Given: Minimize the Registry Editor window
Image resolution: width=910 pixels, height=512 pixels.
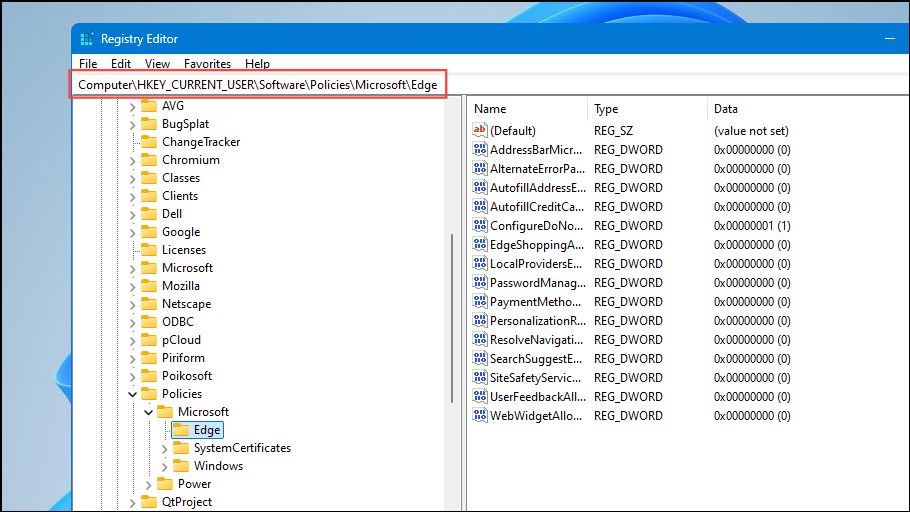Looking at the screenshot, I should coord(890,39).
